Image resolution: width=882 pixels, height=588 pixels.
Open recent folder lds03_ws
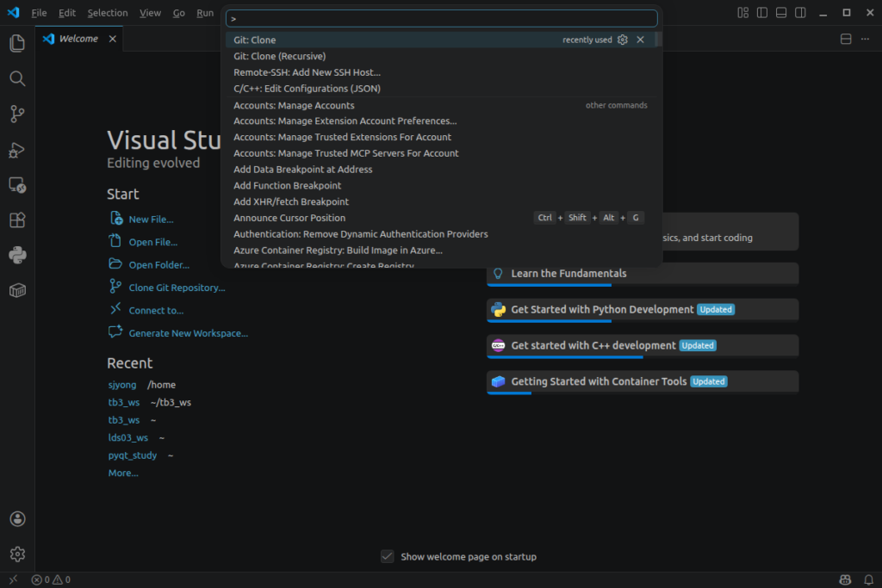pyautogui.click(x=128, y=438)
